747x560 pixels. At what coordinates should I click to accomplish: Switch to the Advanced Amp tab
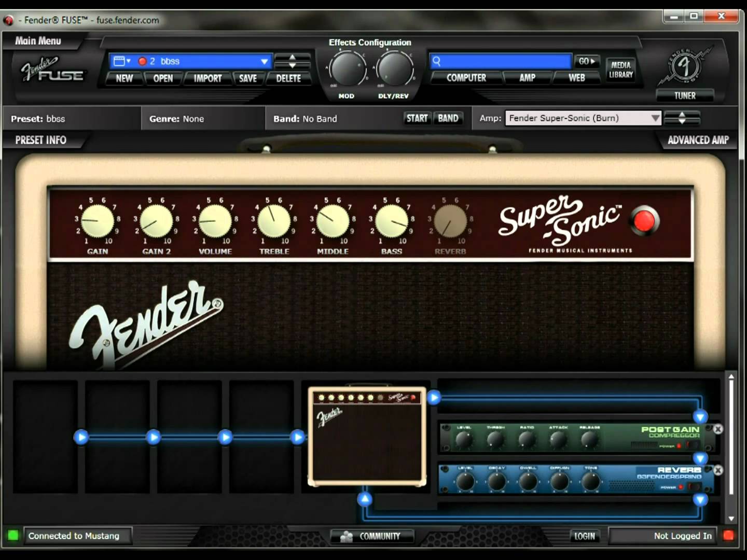[698, 140]
